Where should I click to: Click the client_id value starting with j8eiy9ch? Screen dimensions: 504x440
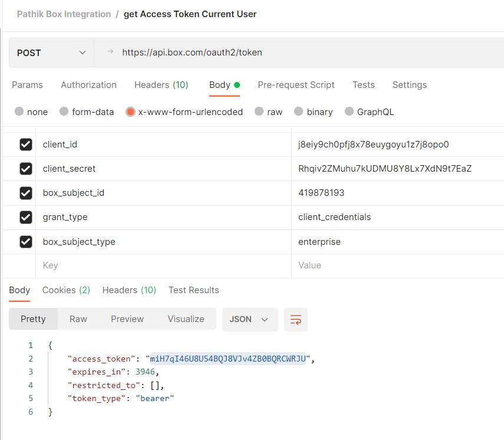(x=374, y=145)
